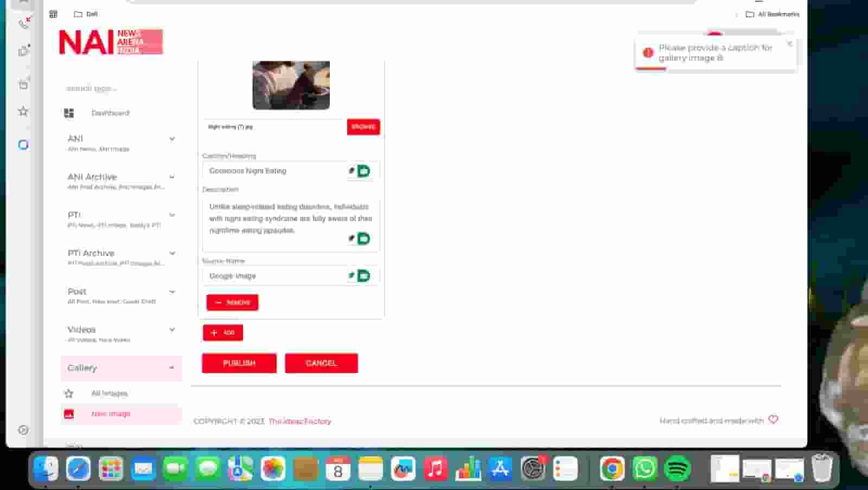868x490 pixels.
Task: Expand the Videos section chevron
Action: click(x=172, y=330)
